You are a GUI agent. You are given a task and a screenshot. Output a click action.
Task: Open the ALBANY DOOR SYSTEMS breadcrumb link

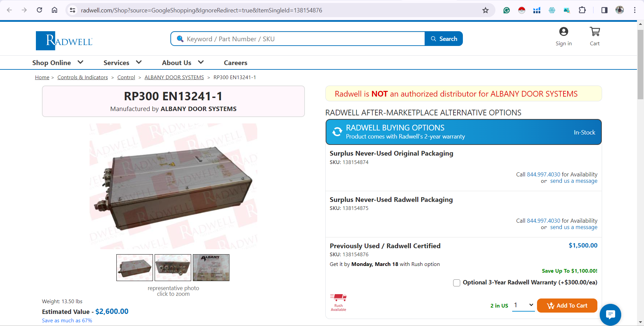174,77
